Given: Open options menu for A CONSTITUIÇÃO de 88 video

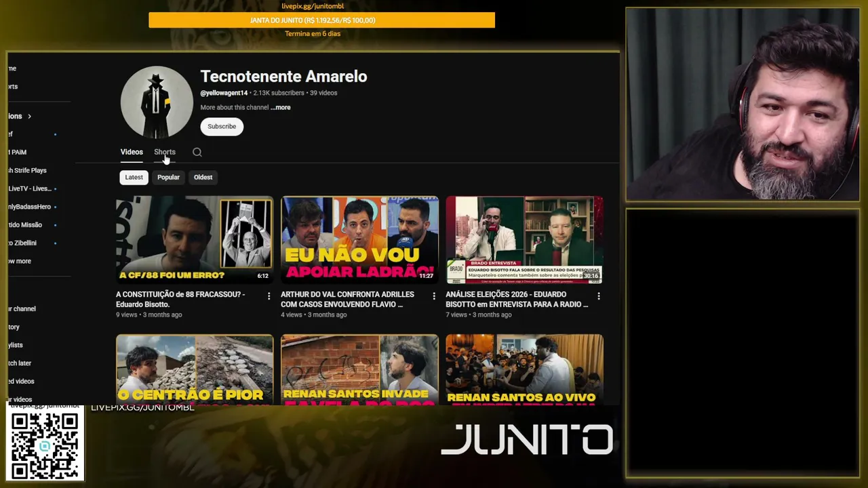Looking at the screenshot, I should point(269,296).
